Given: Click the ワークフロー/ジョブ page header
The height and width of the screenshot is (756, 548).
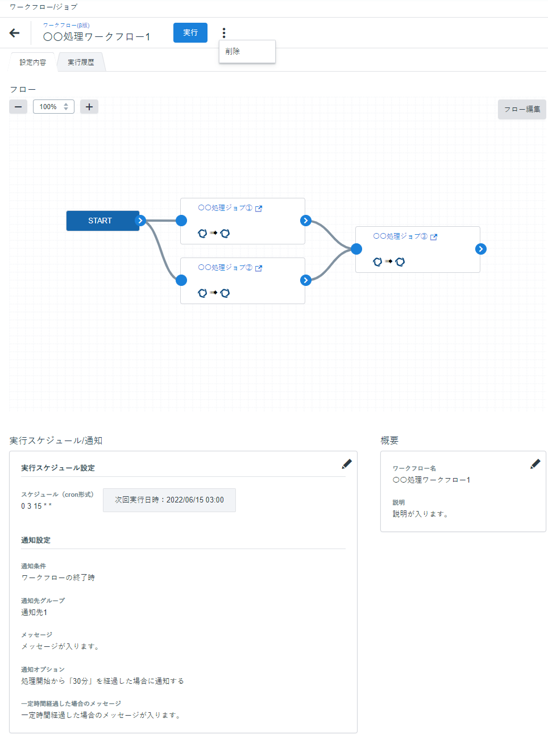Looking at the screenshot, I should tap(43, 7).
